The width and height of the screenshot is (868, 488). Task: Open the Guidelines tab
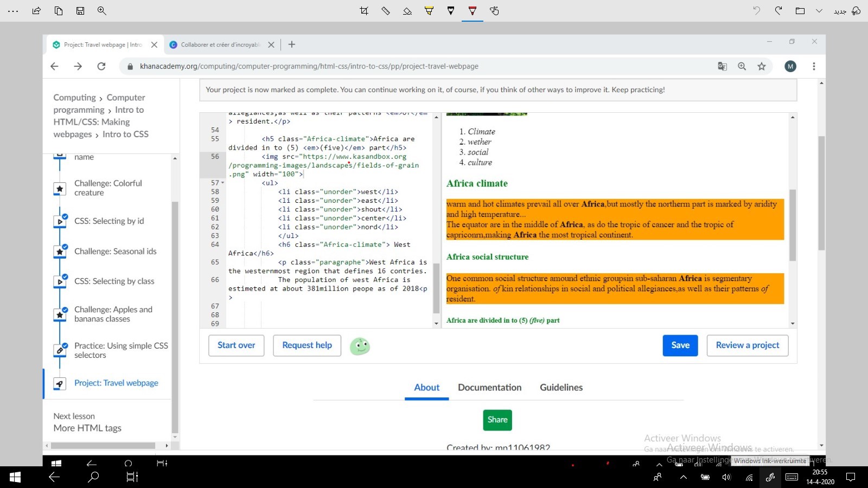(561, 387)
